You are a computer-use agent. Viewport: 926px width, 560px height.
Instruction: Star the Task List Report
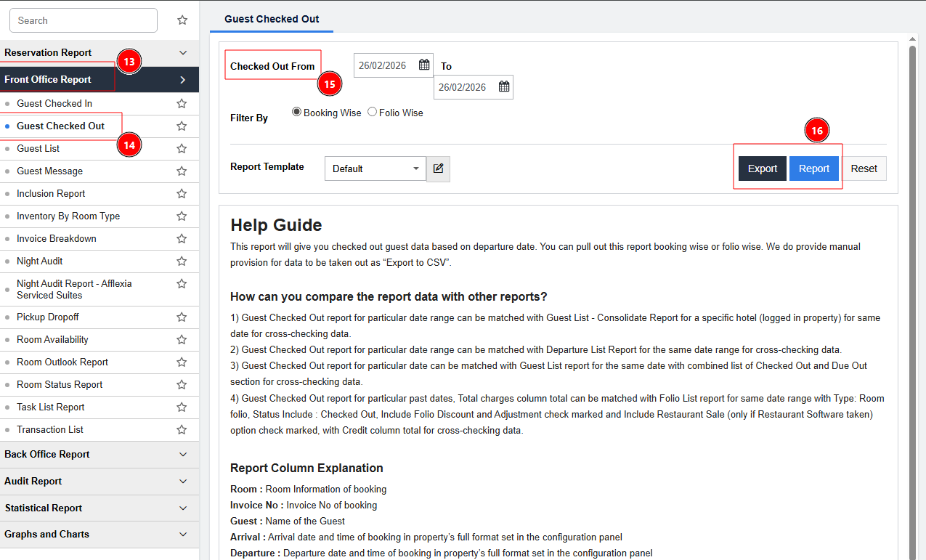tap(182, 407)
